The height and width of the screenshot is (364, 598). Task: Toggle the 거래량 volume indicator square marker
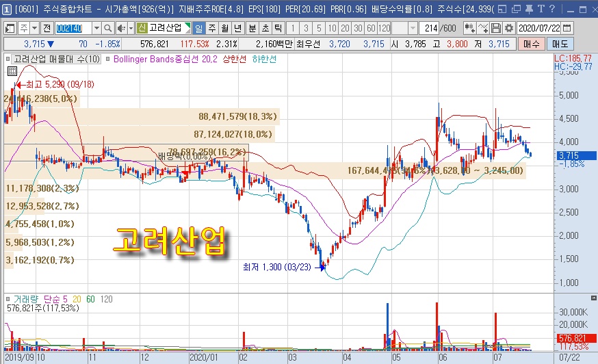(x=8, y=299)
